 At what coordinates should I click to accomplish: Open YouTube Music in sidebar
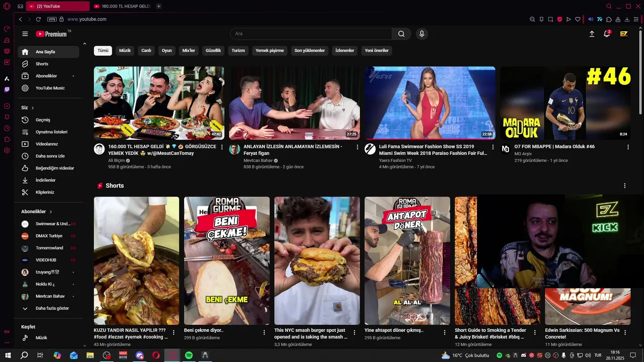tap(48, 88)
